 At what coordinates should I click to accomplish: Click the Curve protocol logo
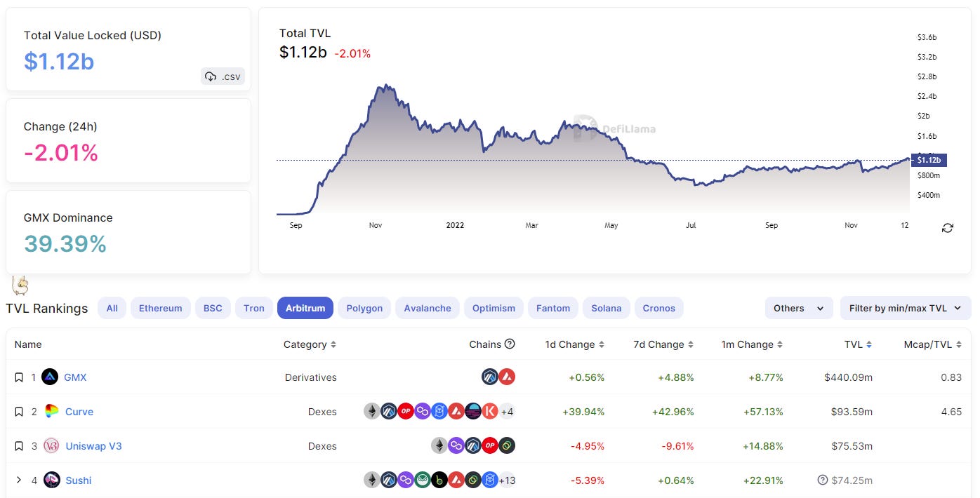pos(51,412)
